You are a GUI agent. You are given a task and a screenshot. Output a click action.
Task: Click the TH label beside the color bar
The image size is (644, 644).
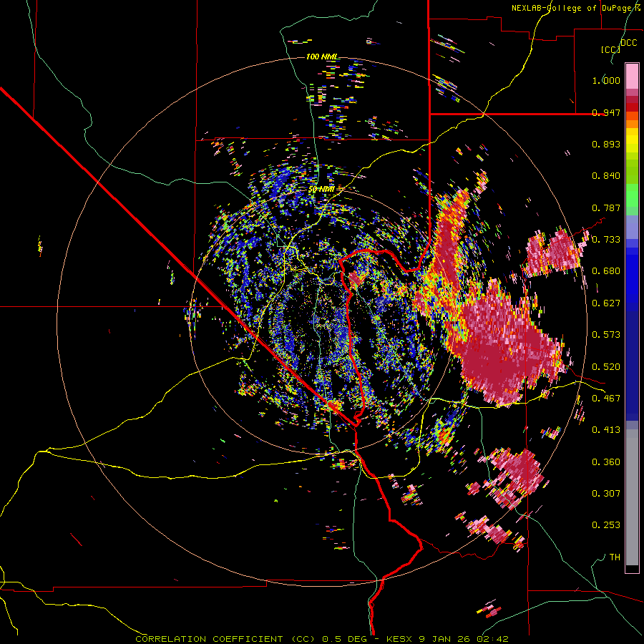click(x=615, y=557)
